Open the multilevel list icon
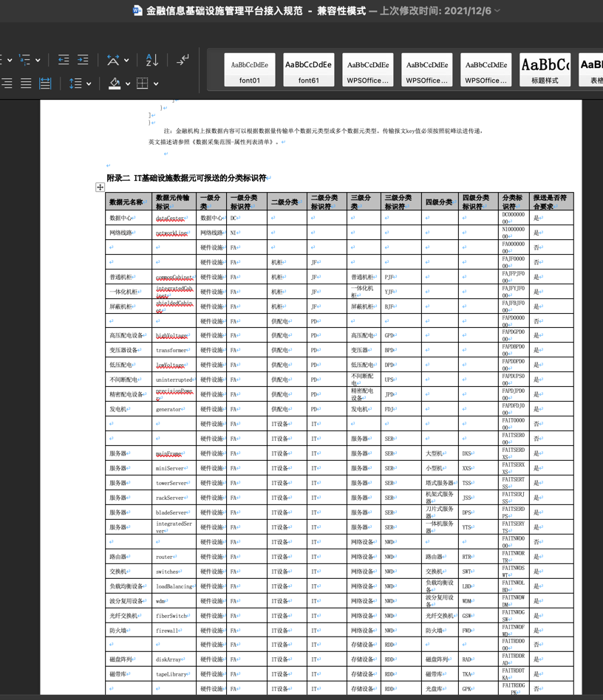 pyautogui.click(x=24, y=59)
